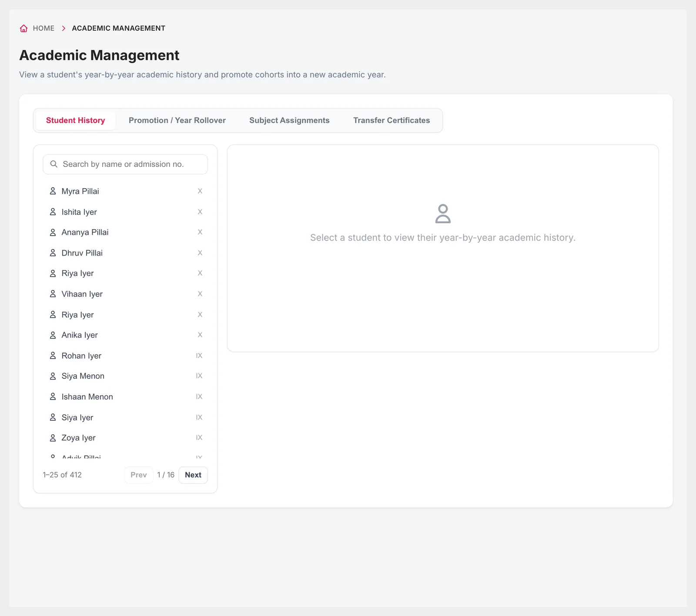The width and height of the screenshot is (696, 616).
Task: Select the Student History tab
Action: (76, 120)
